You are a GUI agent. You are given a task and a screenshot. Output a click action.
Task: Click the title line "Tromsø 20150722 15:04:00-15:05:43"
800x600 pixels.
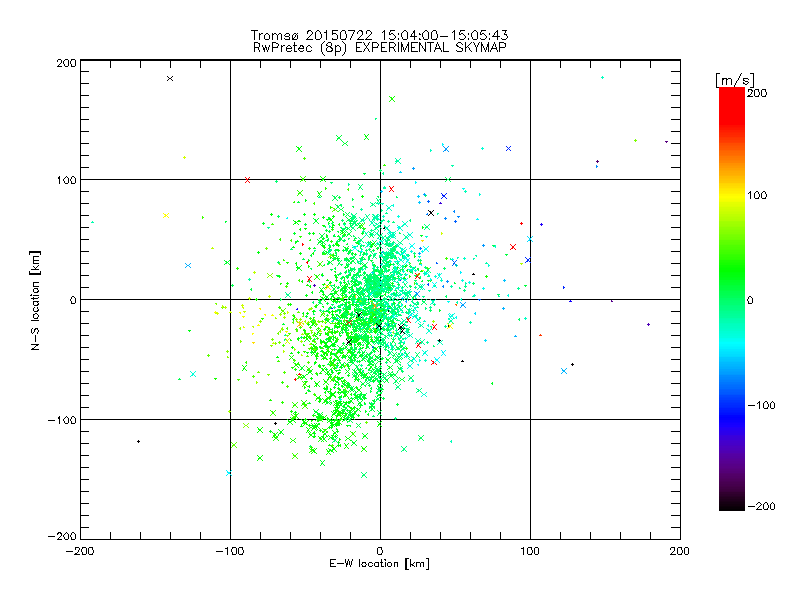[x=379, y=35]
